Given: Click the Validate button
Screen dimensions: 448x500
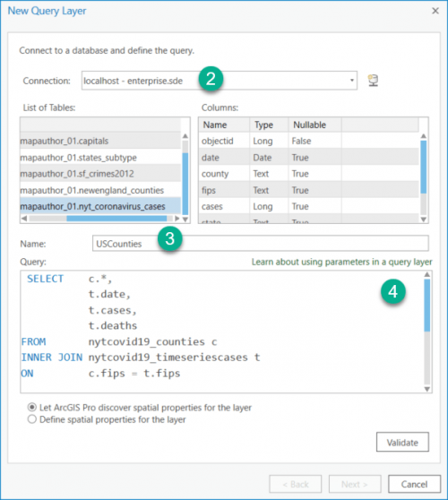Looking at the screenshot, I should [402, 442].
